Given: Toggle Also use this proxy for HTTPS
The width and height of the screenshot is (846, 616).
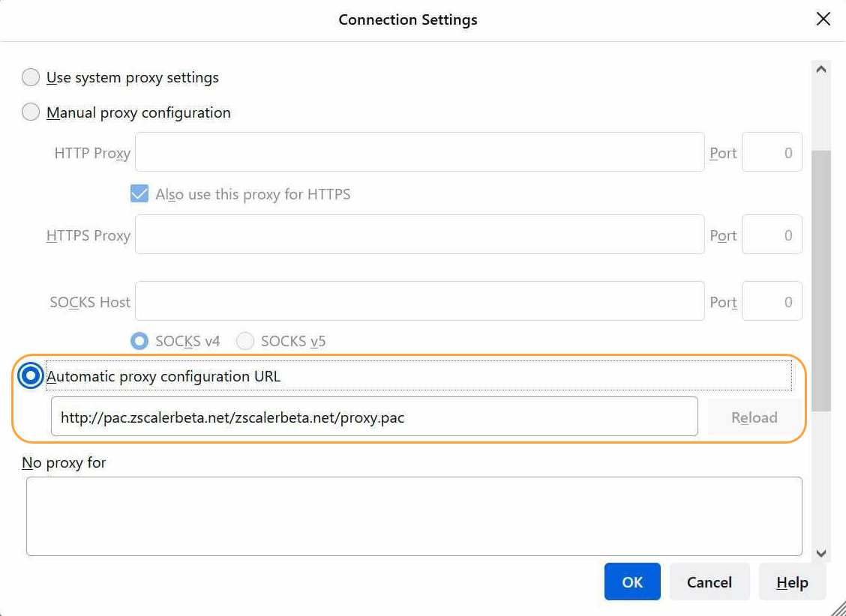Looking at the screenshot, I should pyautogui.click(x=139, y=194).
